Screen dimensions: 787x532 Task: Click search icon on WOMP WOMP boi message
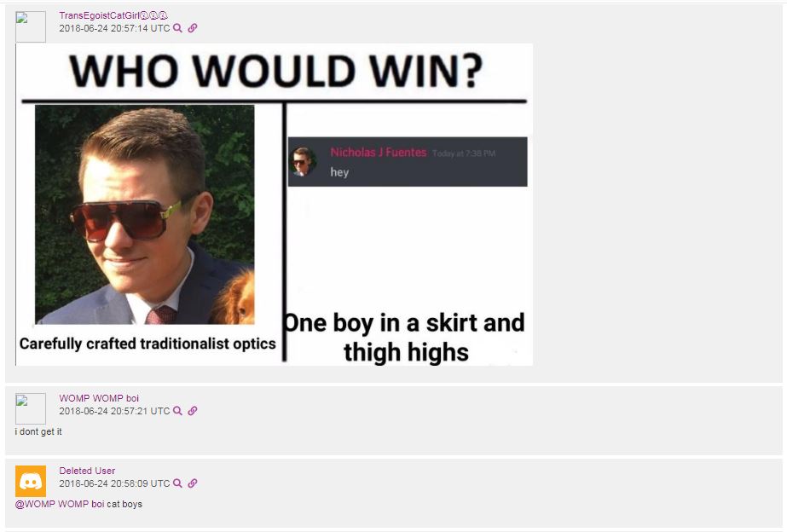pos(177,411)
